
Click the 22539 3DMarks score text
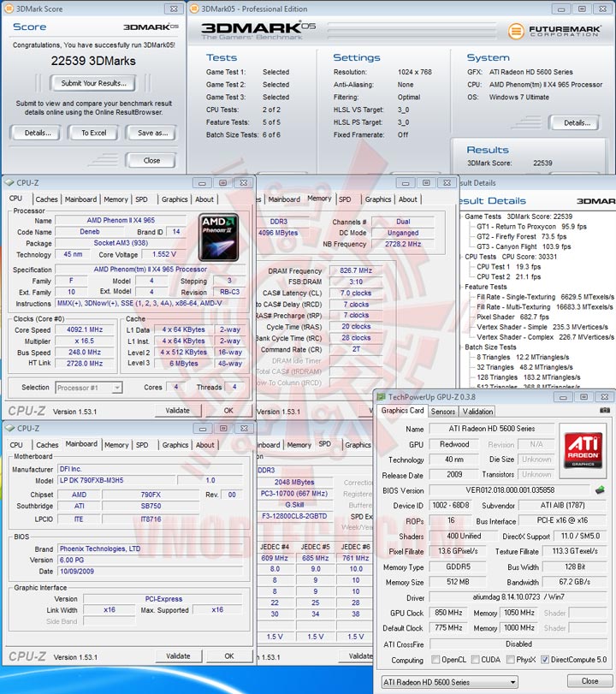point(93,61)
